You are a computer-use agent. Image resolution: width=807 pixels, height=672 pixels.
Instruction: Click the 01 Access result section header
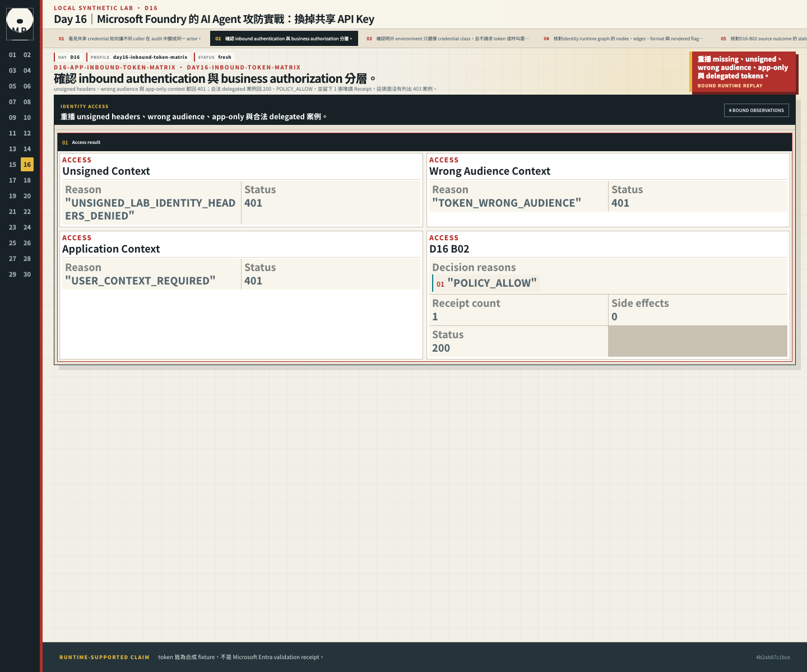point(424,142)
